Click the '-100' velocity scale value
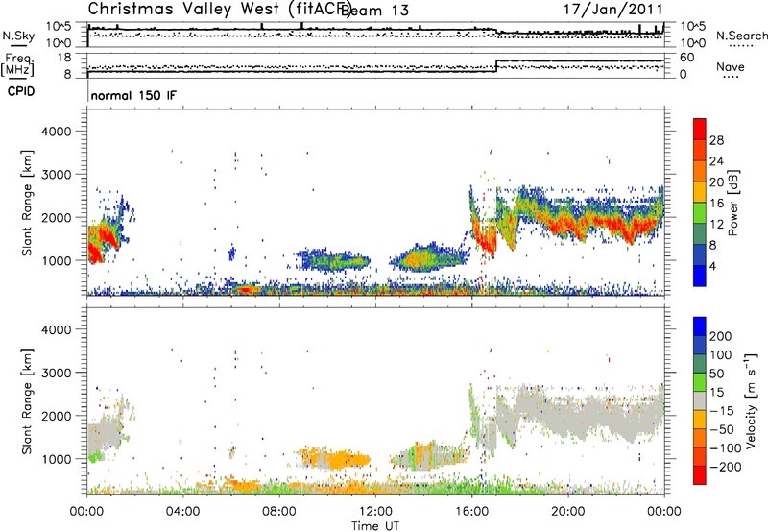Viewport: 768px width, 532px height. point(725,448)
